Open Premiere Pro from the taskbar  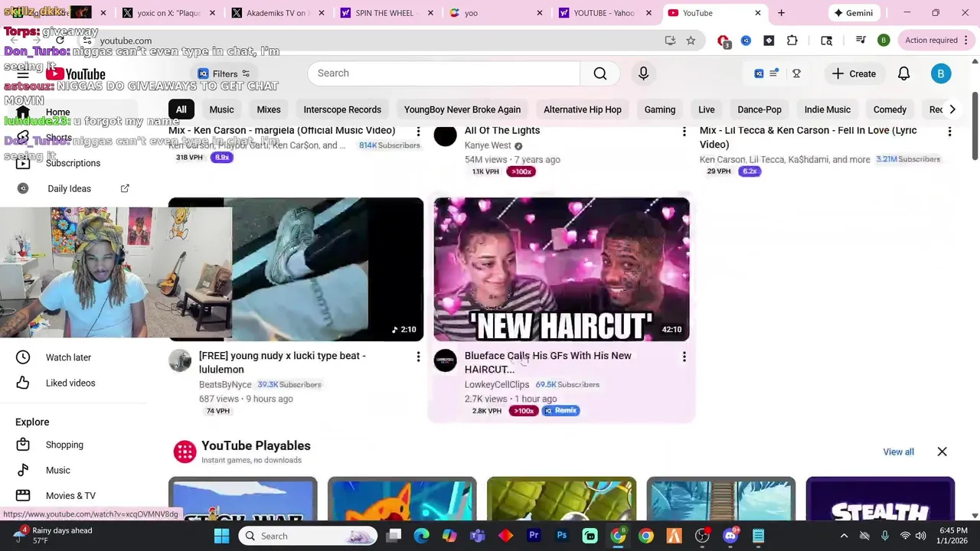tap(534, 536)
